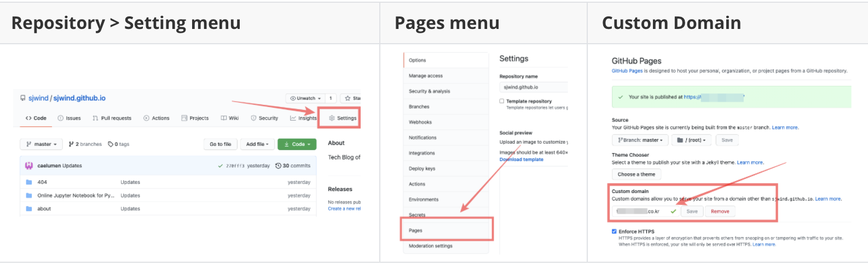The width and height of the screenshot is (868, 271).
Task: Open sjwind.github.io repository link
Action: pyautogui.click(x=79, y=98)
